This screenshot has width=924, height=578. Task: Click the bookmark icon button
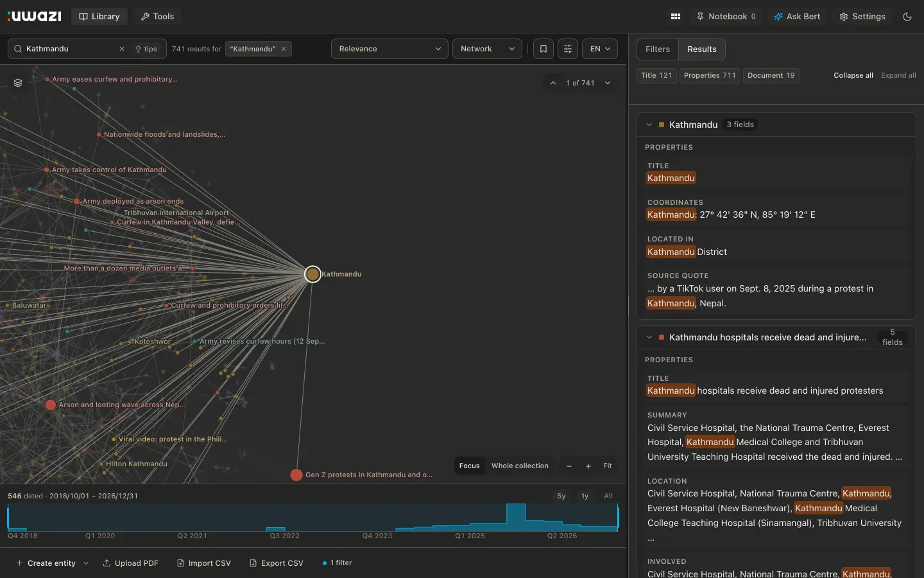(543, 49)
